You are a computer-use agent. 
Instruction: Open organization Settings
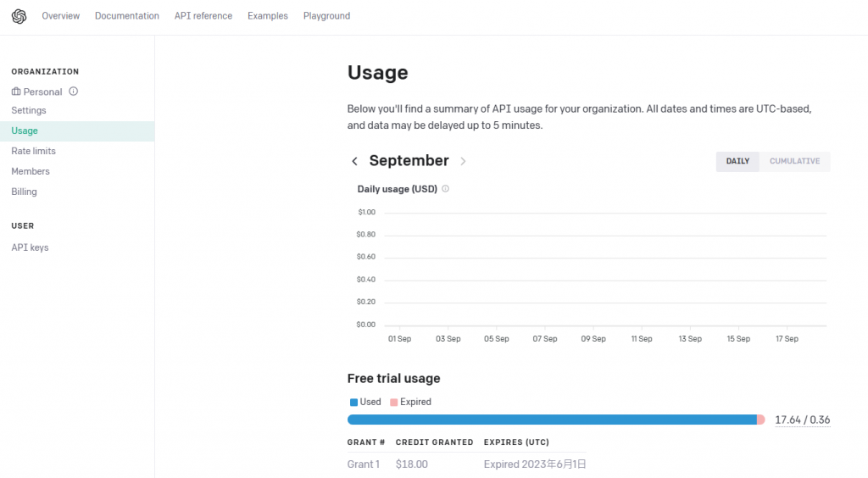click(29, 111)
